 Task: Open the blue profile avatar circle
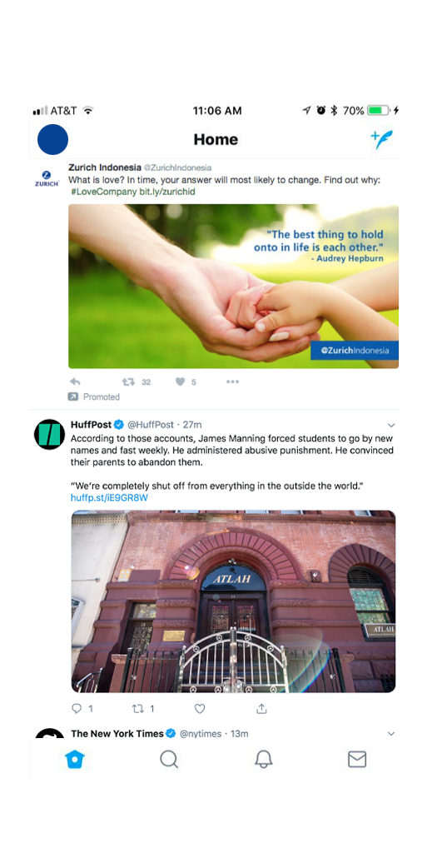tap(52, 139)
